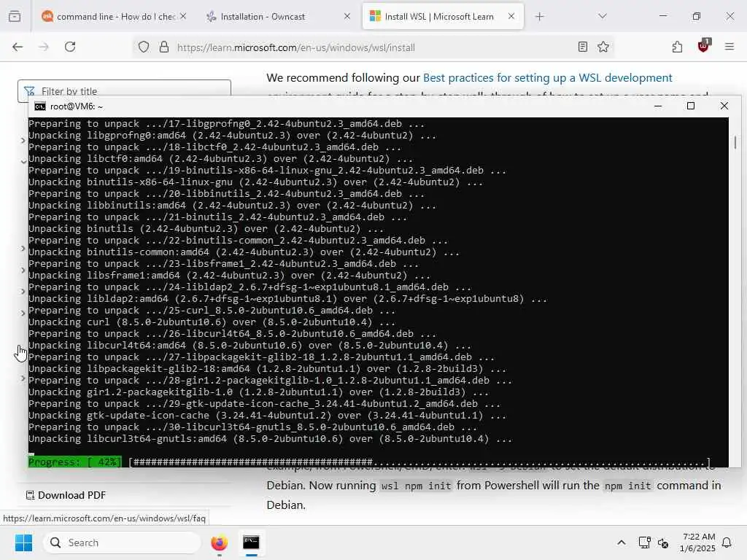
Task: Open a new browser tab
Action: point(539,17)
